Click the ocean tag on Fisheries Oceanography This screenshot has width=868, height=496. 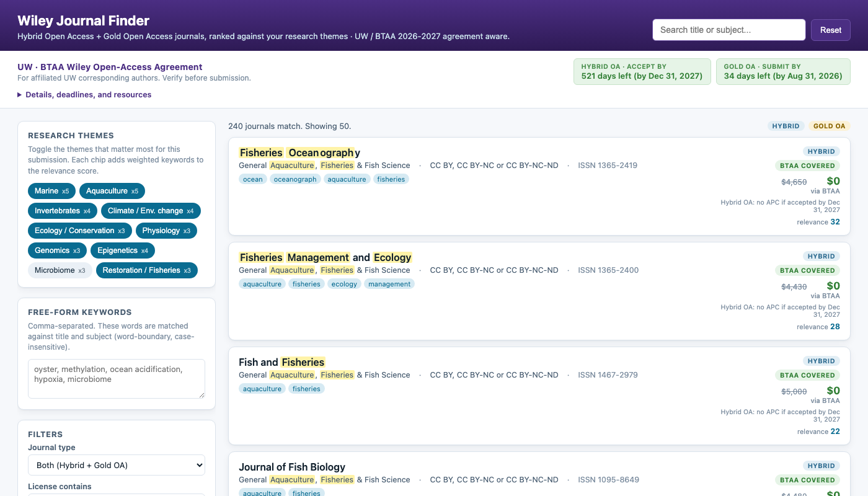point(253,179)
